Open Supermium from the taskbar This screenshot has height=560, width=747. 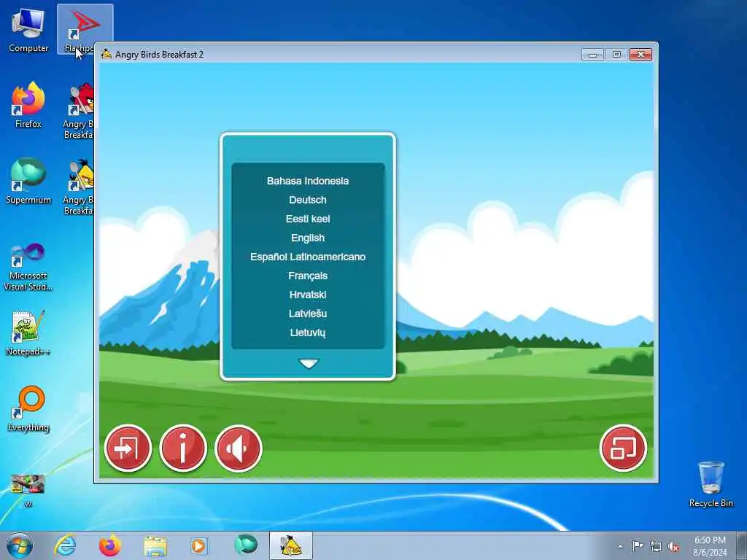[245, 545]
